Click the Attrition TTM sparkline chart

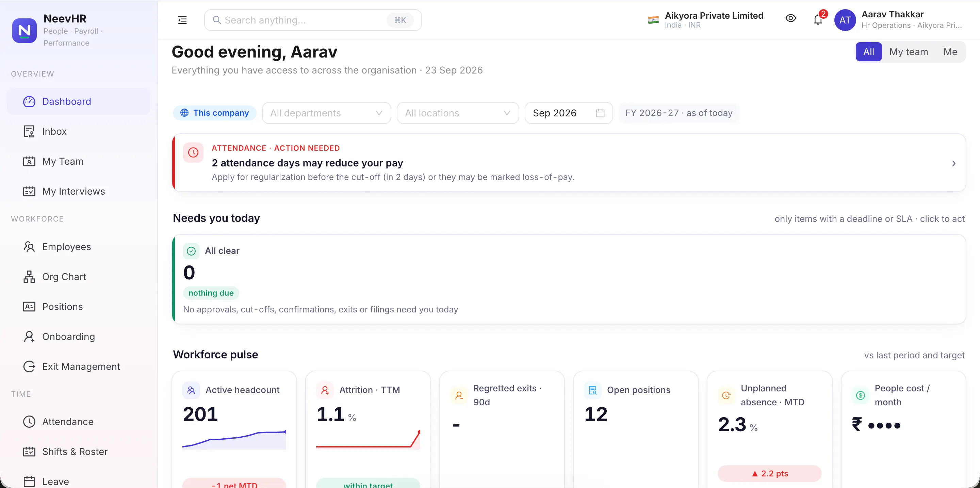pyautogui.click(x=368, y=439)
